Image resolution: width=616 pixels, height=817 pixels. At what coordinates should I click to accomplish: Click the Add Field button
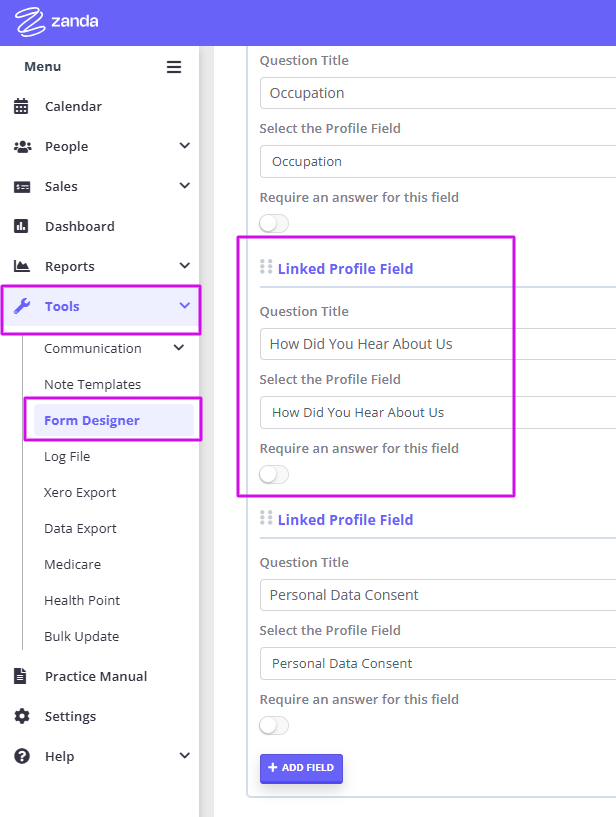click(x=301, y=768)
